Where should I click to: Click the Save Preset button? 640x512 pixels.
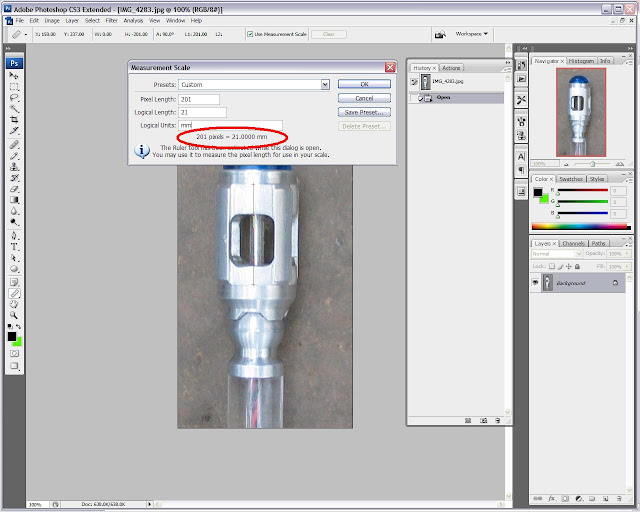364,112
